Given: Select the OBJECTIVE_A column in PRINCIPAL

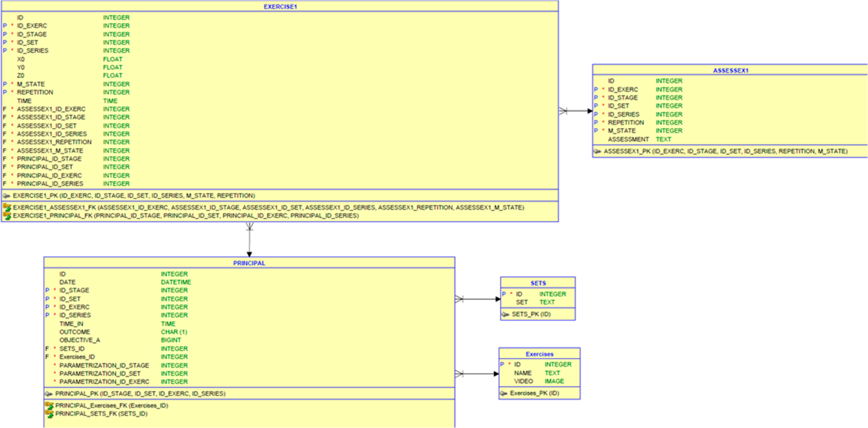Looking at the screenshot, I should [x=79, y=340].
